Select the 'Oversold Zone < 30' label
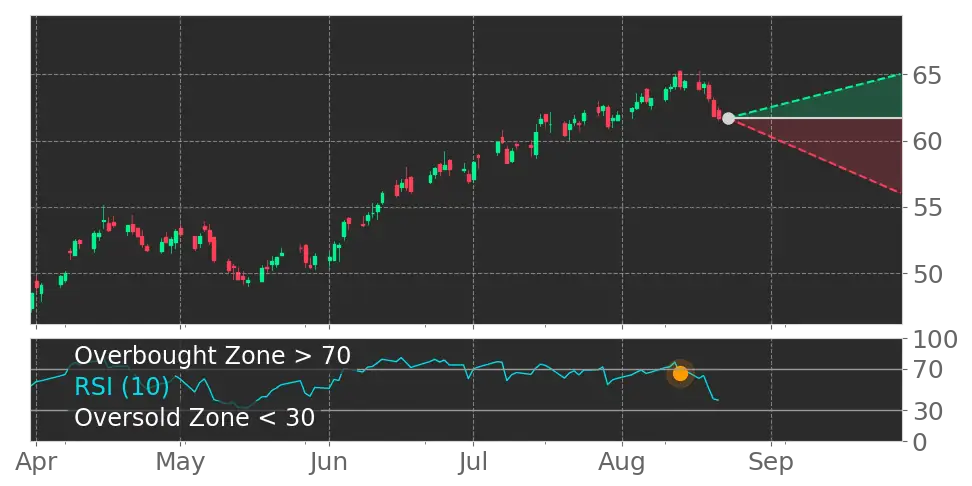Image resolution: width=972 pixels, height=486 pixels. (x=195, y=418)
